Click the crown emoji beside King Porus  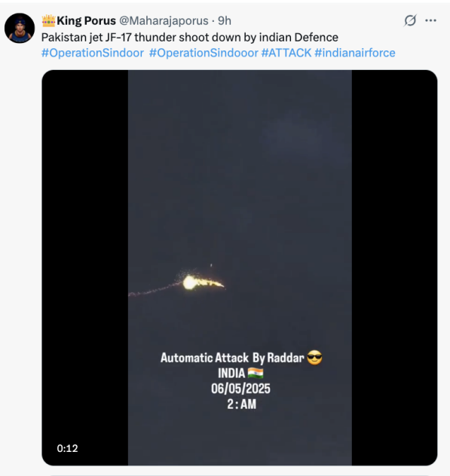click(x=48, y=20)
